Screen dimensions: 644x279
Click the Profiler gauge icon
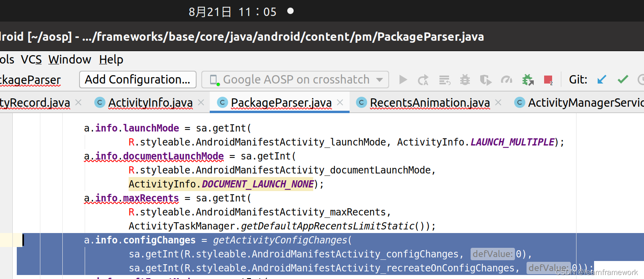(x=507, y=80)
